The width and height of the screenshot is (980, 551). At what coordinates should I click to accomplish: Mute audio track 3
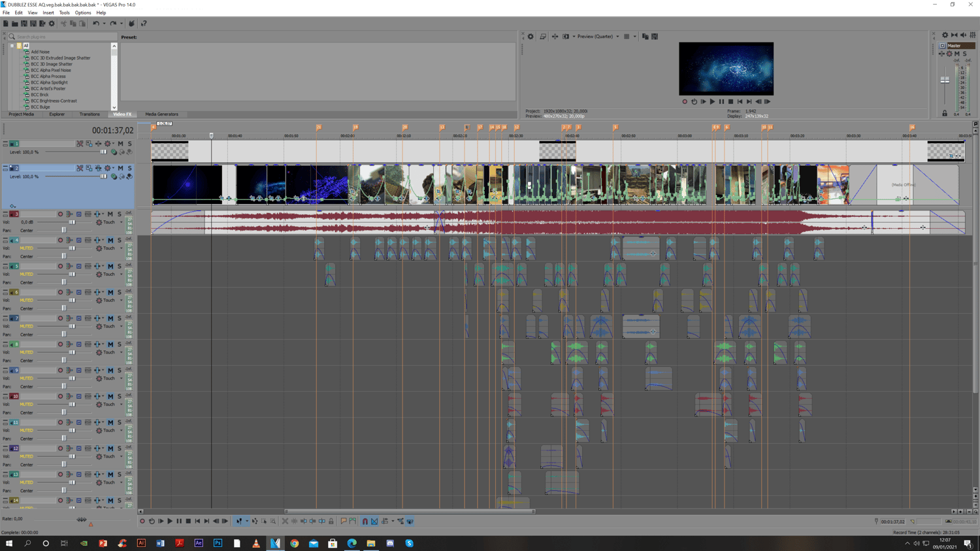coord(110,214)
